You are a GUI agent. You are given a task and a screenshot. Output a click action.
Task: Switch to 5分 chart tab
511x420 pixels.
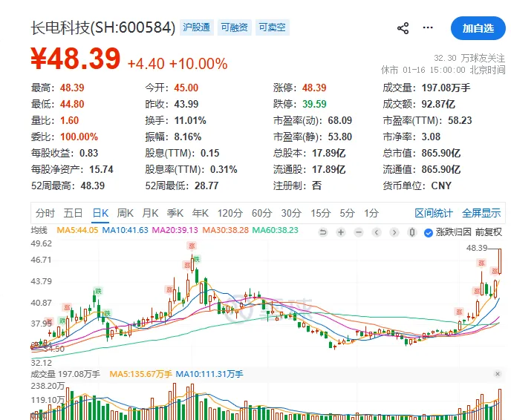pyautogui.click(x=347, y=213)
